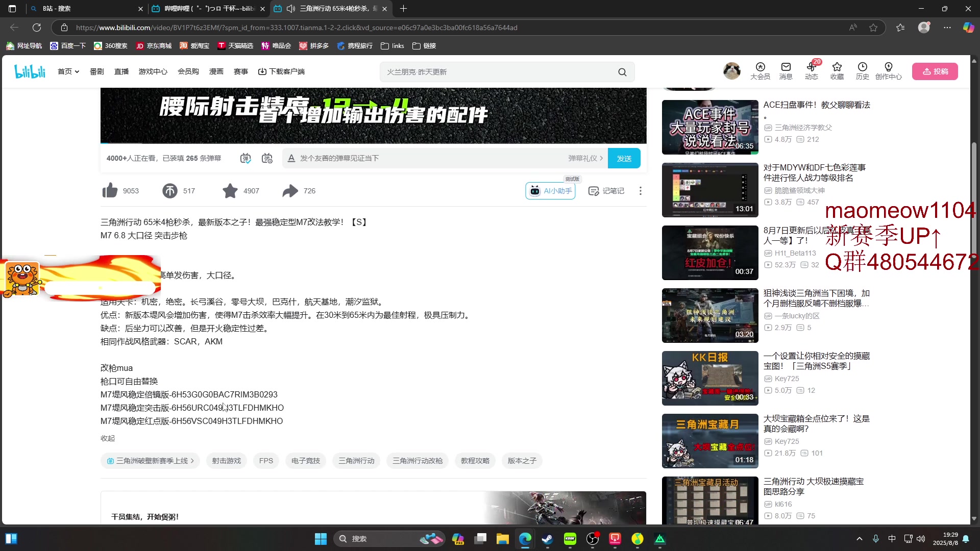Switch to B站-搜索 browser tab
This screenshot has height=551, width=980.
(x=86, y=9)
